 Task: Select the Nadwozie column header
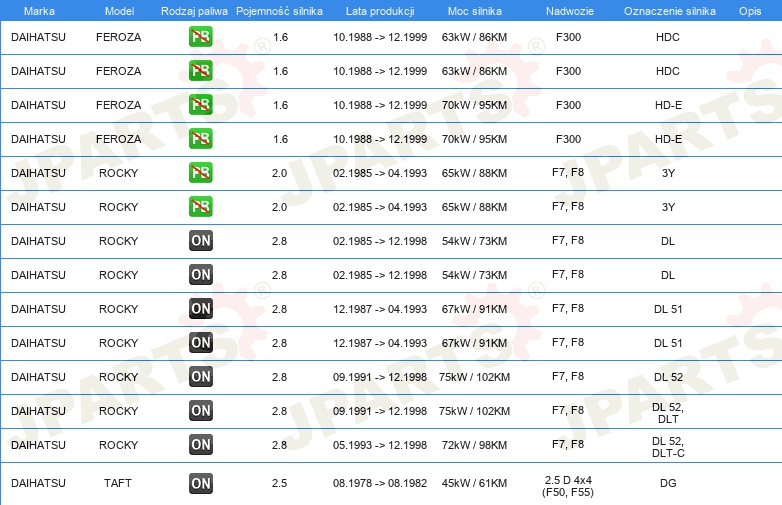pos(570,11)
